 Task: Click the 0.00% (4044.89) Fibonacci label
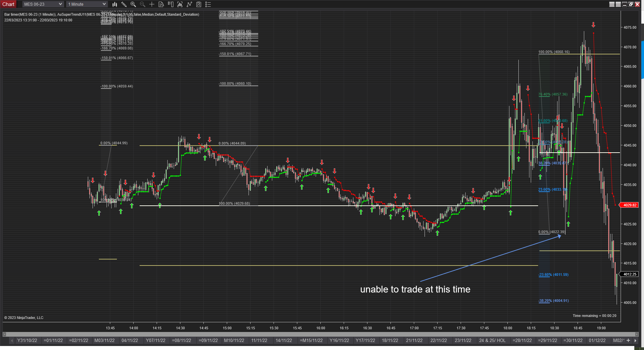click(232, 143)
